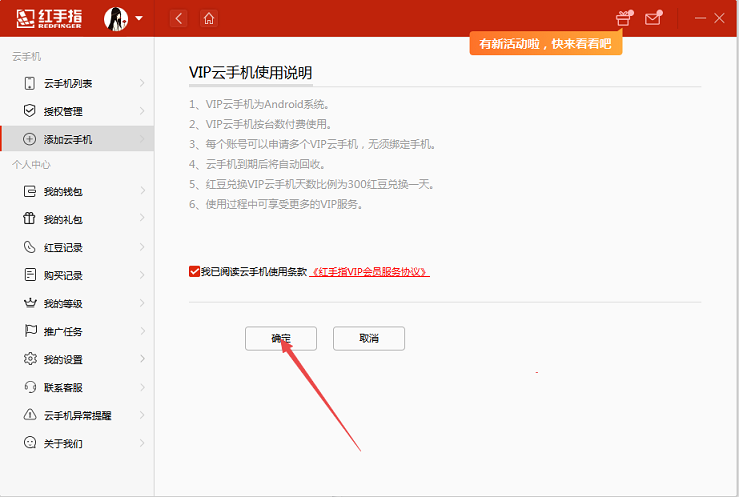Viewport: 739px width, 497px height.
Task: Click the gift box icon for 我的礼包
Action: (x=29, y=219)
